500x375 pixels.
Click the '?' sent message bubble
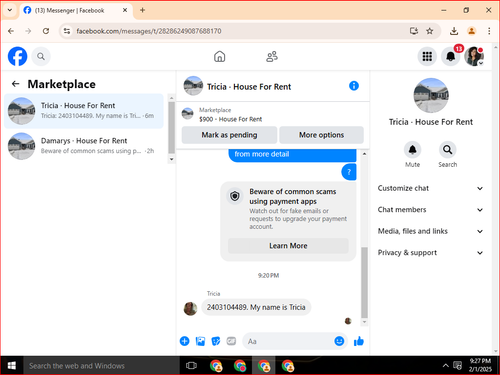click(349, 172)
